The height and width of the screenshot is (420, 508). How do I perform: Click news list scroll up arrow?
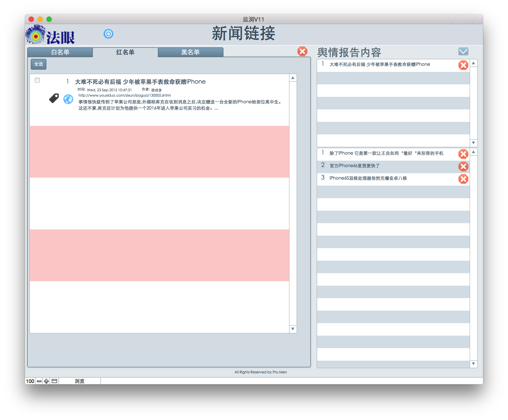293,78
